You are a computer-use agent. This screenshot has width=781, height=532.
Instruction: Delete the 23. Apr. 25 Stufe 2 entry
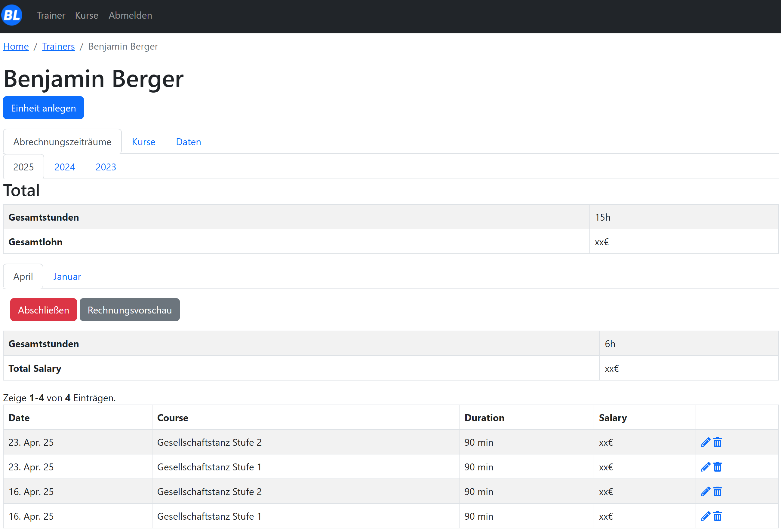pyautogui.click(x=718, y=442)
